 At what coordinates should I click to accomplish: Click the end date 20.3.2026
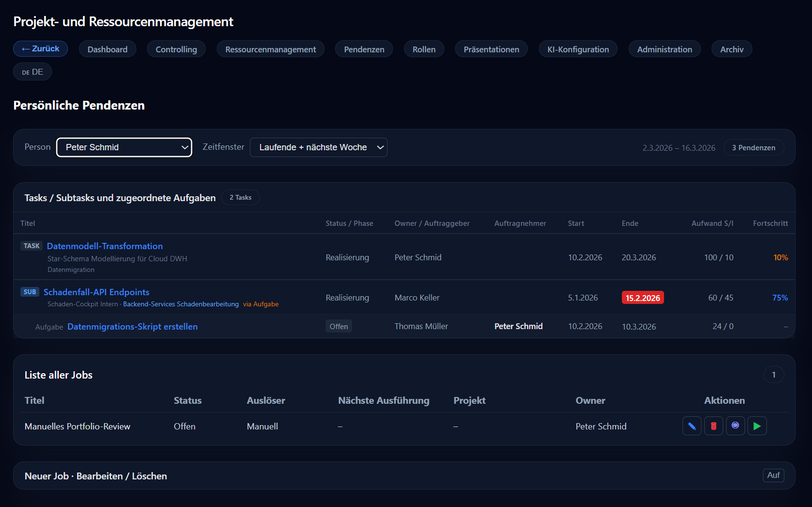click(x=639, y=257)
